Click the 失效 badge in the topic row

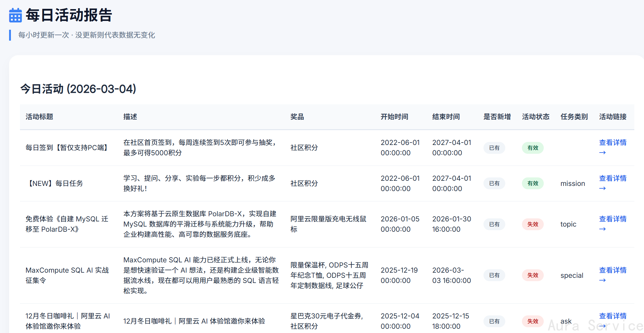pos(533,224)
